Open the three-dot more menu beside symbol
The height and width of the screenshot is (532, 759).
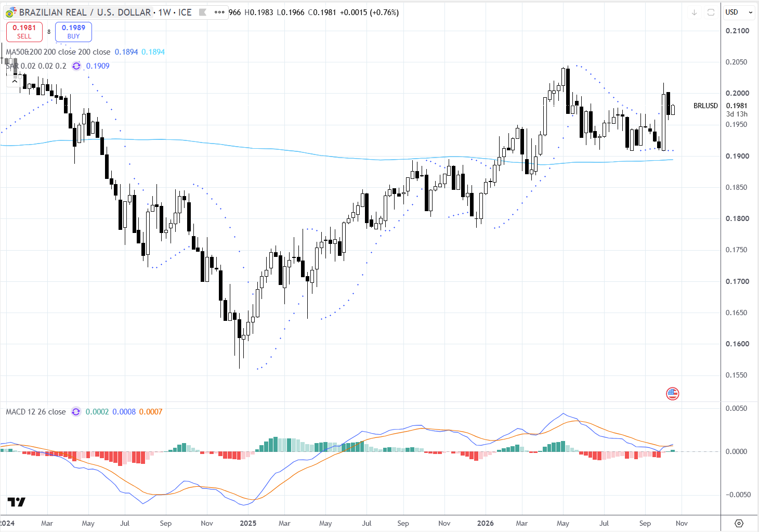(219, 12)
